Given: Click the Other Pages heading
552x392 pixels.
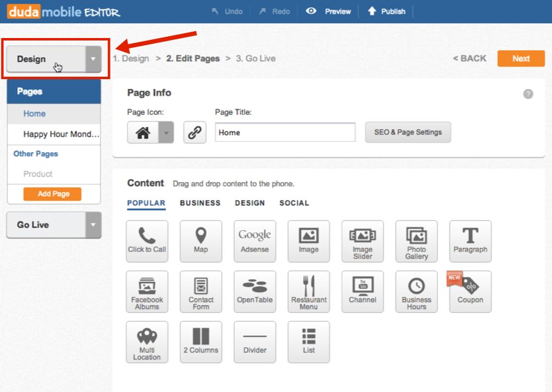Looking at the screenshot, I should [x=36, y=154].
